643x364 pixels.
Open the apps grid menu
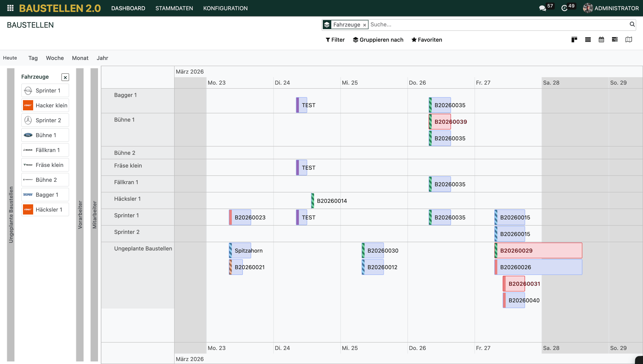(x=10, y=8)
